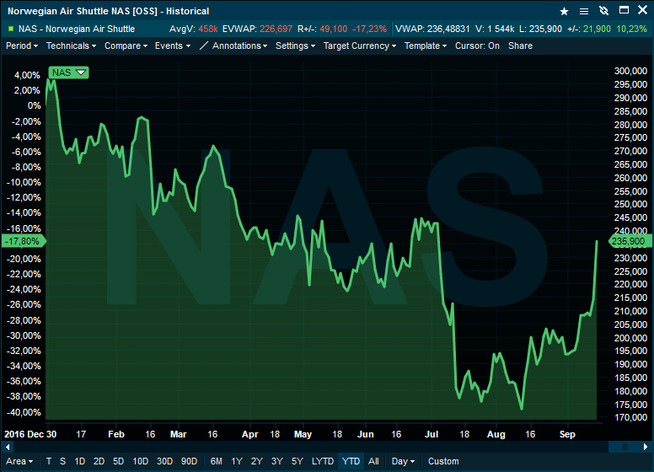
Task: Open the Period dropdown
Action: [22, 46]
